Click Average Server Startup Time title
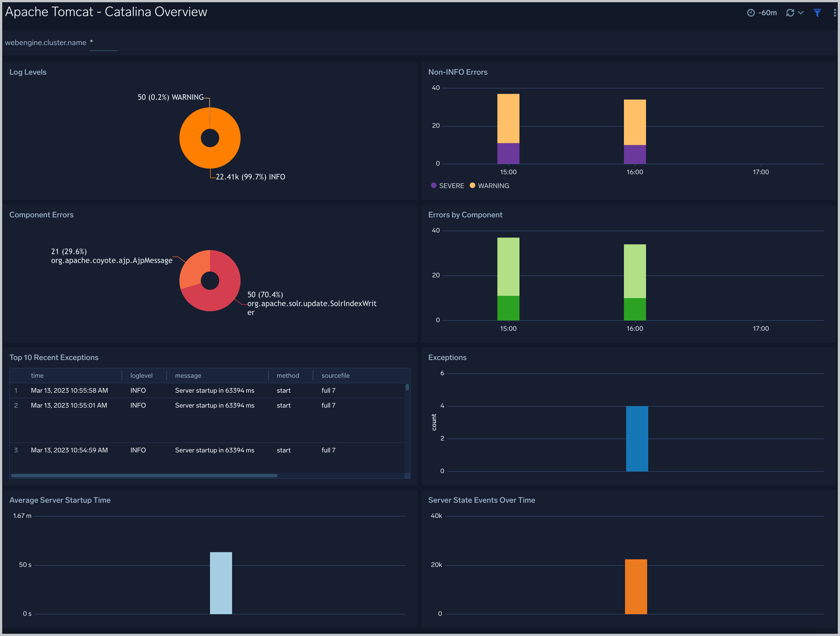Screen dimensions: 840x636 pyautogui.click(x=60, y=500)
